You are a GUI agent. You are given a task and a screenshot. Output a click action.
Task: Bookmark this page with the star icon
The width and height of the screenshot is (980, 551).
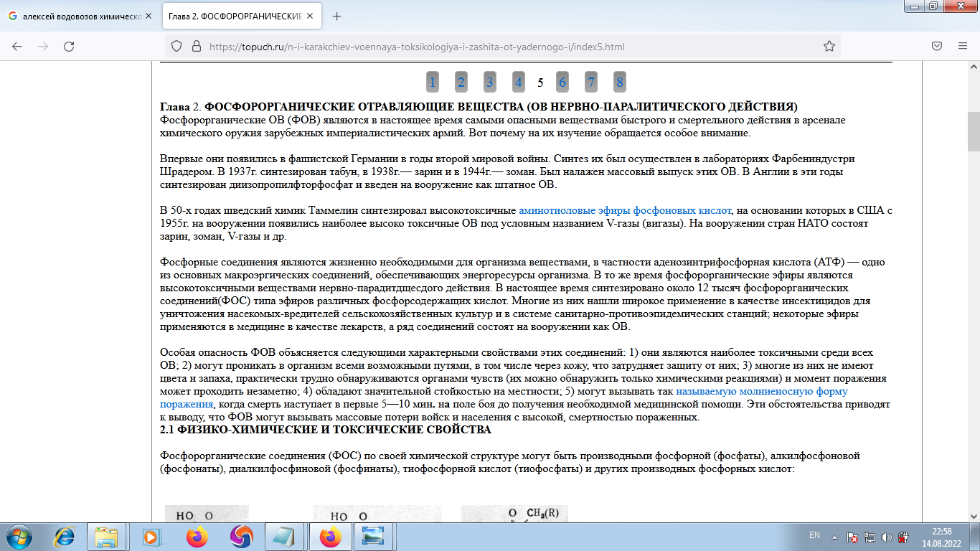coord(829,46)
